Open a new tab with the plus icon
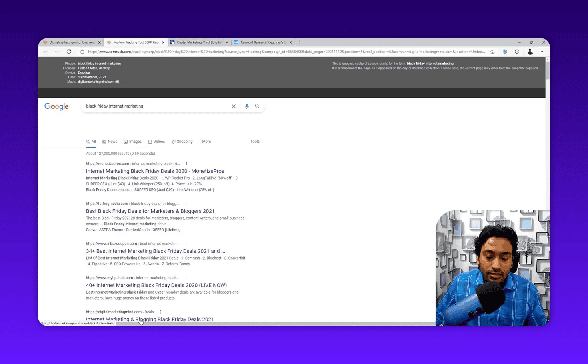Screen dimensions: 588x364 [x=299, y=42]
